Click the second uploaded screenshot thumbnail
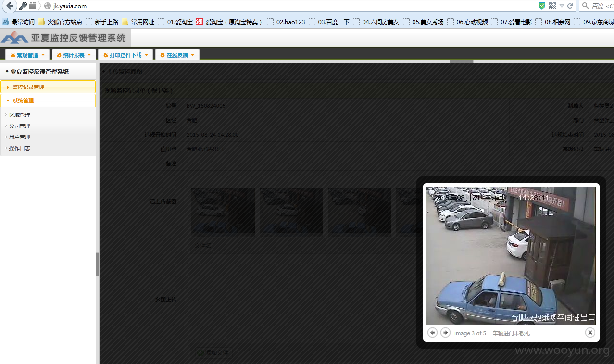 click(291, 211)
